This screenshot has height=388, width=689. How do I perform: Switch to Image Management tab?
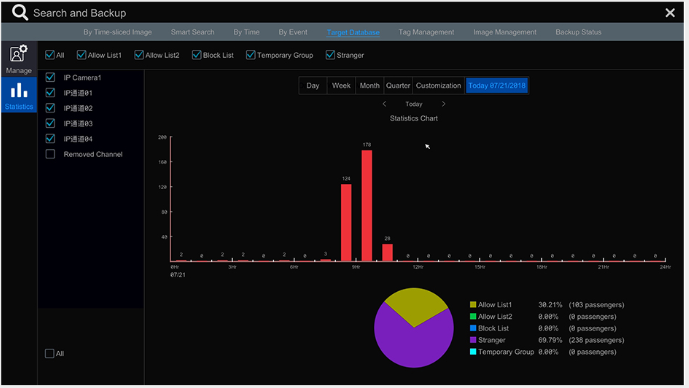(x=505, y=32)
